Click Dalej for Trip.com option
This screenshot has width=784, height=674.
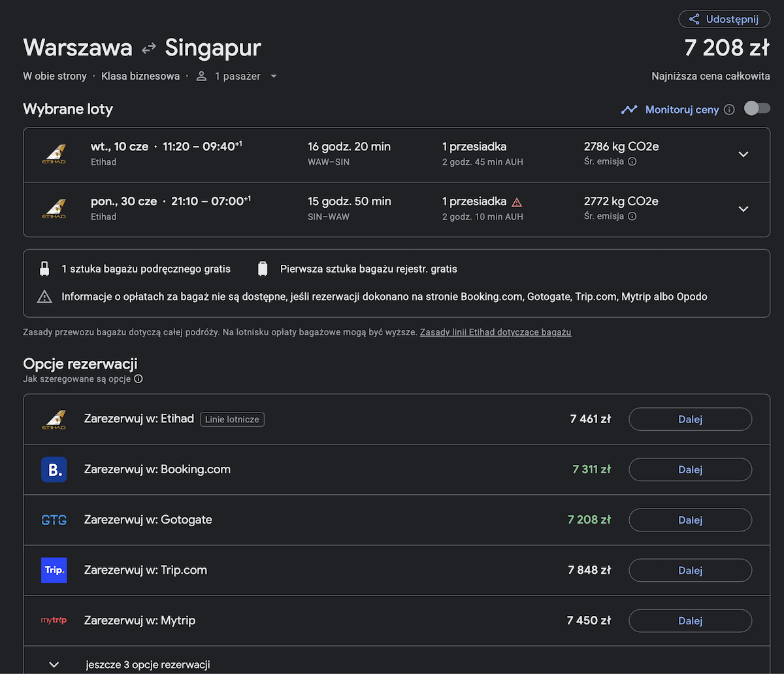(x=690, y=570)
